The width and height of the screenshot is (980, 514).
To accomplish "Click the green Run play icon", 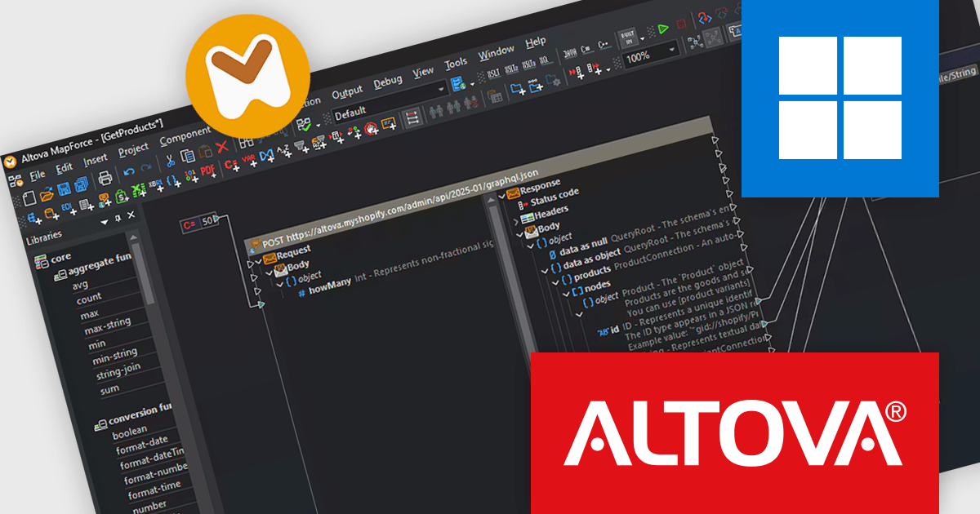I will click(663, 29).
